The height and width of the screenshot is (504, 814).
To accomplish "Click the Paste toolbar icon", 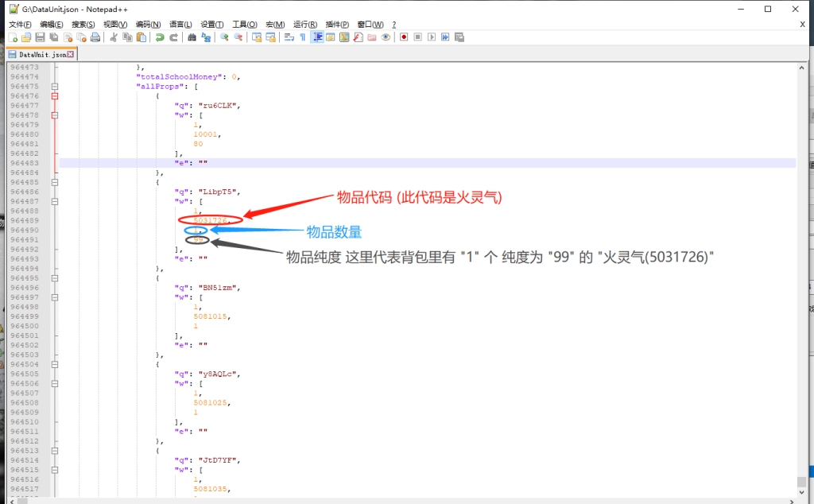I will coord(141,37).
